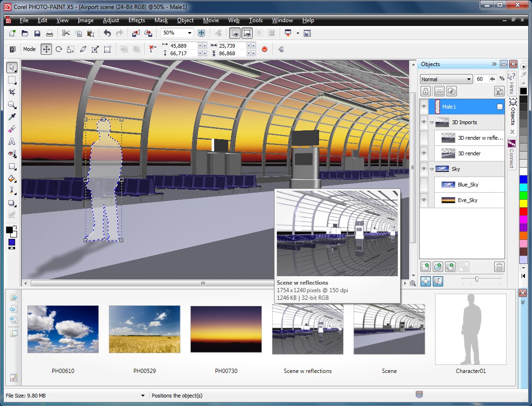The image size is (532, 406).
Task: Collapse the 3D Imports group
Action: coord(431,122)
